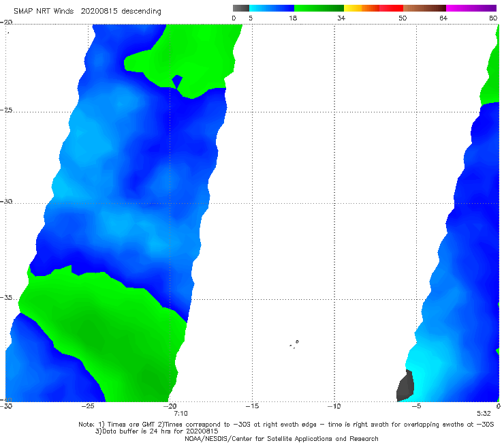Image resolution: width=504 pixels, height=443 pixels.
Task: Click the title text "SMAP NRT Winds 20200815 descending"
Action: point(87,12)
